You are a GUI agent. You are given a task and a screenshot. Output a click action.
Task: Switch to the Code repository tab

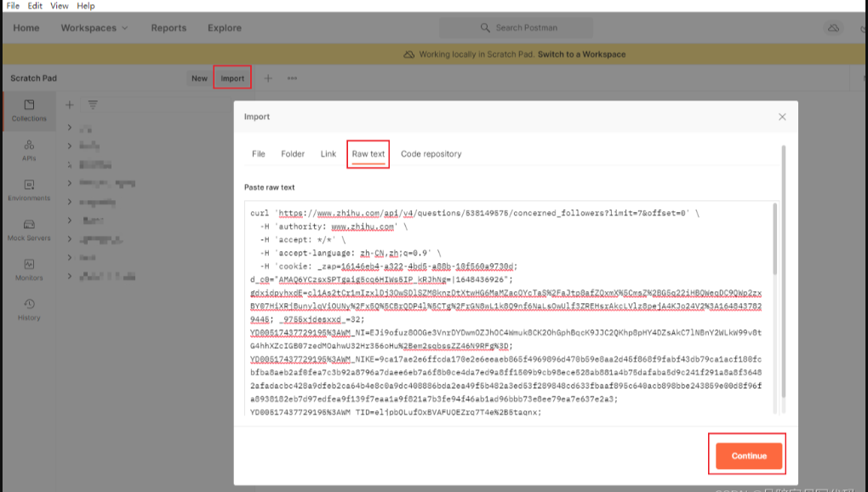pyautogui.click(x=431, y=154)
